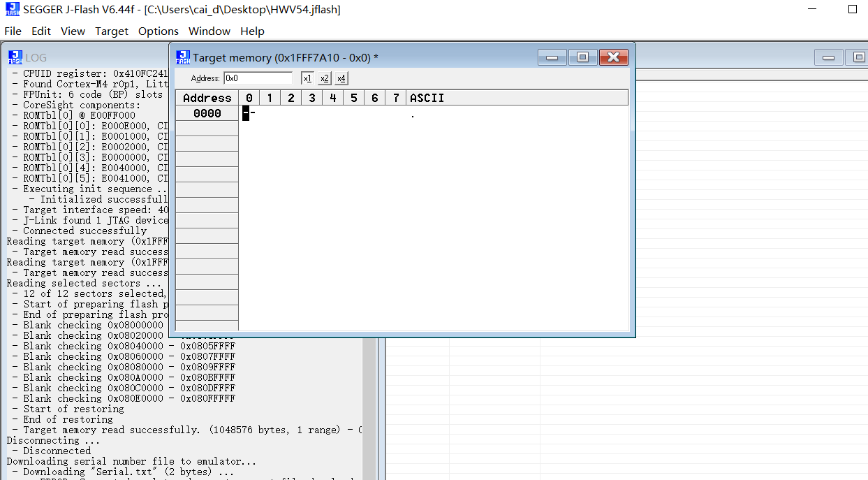The height and width of the screenshot is (480, 868).
Task: Maximize the main J-Flash application window
Action: [853, 9]
